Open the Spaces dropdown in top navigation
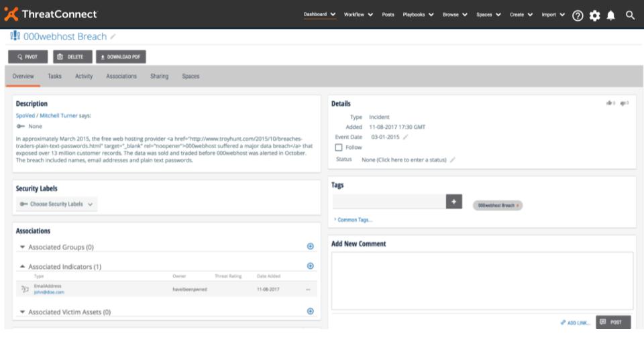 pyautogui.click(x=488, y=14)
